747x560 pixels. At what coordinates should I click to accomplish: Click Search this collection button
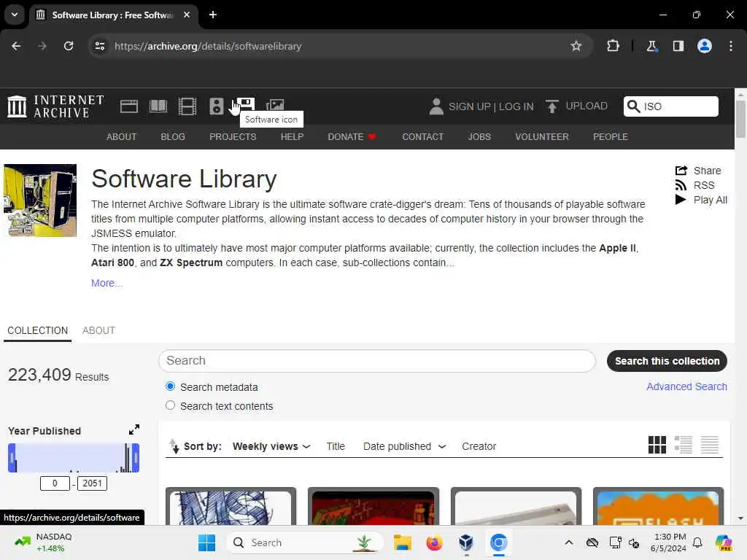pyautogui.click(x=667, y=361)
